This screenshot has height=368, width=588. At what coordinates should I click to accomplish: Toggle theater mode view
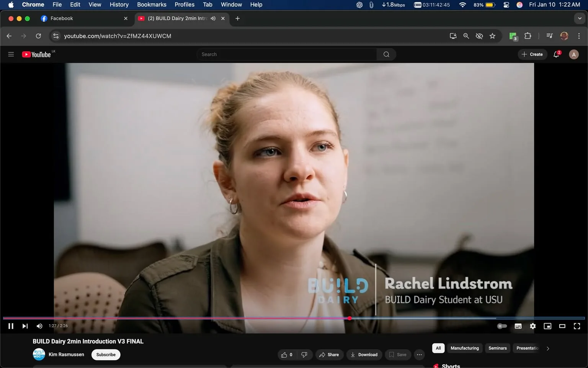click(x=562, y=326)
